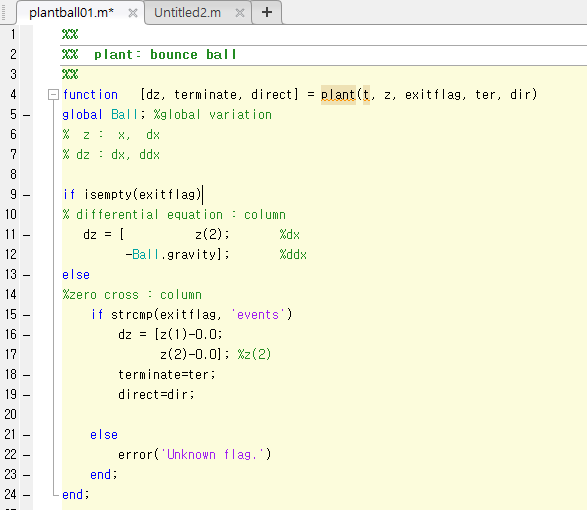This screenshot has width=587, height=510.
Task: Add a new editor tab with plus button
Action: tap(267, 12)
